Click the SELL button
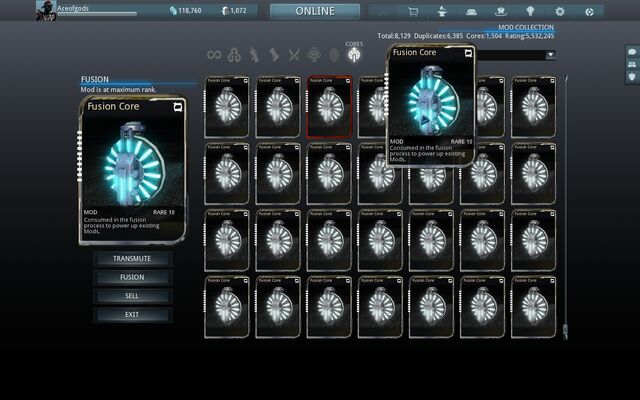Viewport: 640px width, 400px height. click(x=132, y=296)
